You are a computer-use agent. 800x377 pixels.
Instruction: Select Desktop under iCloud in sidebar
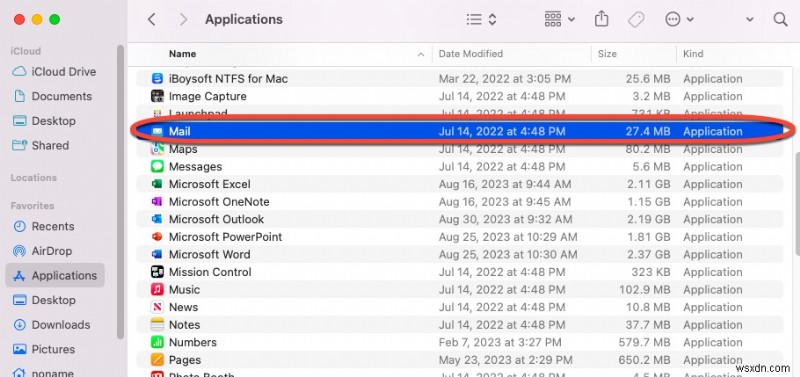click(x=44, y=120)
